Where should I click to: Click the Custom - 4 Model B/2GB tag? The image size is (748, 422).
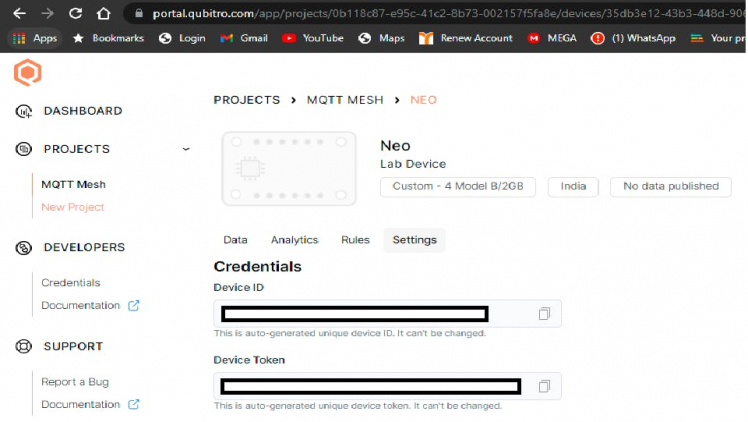click(458, 186)
